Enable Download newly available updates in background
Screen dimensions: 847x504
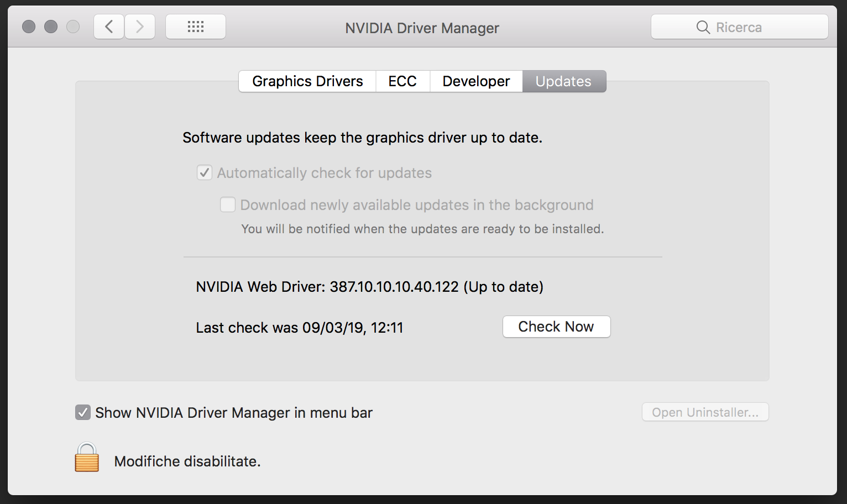[x=228, y=205]
